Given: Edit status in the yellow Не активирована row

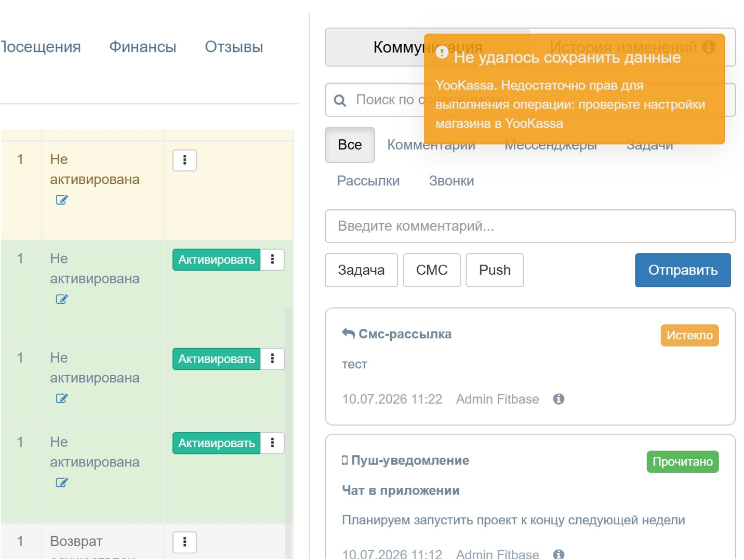Looking at the screenshot, I should click(x=62, y=200).
